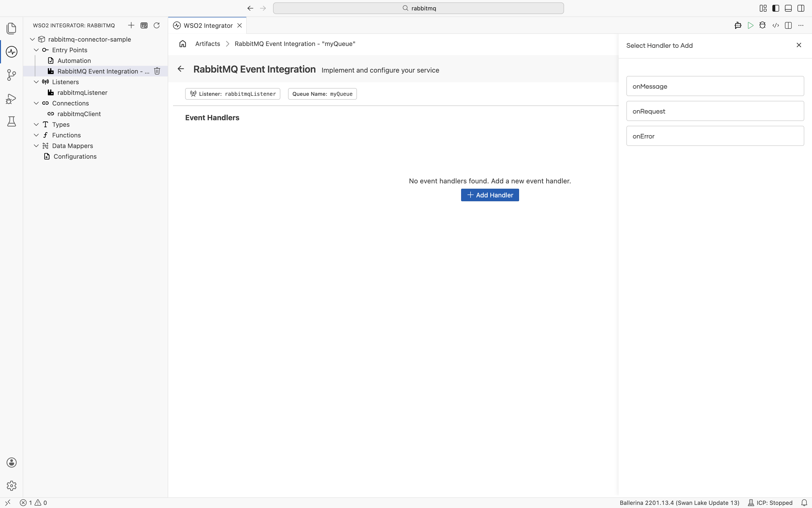Screen dimensions: 812x508
Task: Refresh the WSO2 Integrator project tree
Action: coord(156,25)
